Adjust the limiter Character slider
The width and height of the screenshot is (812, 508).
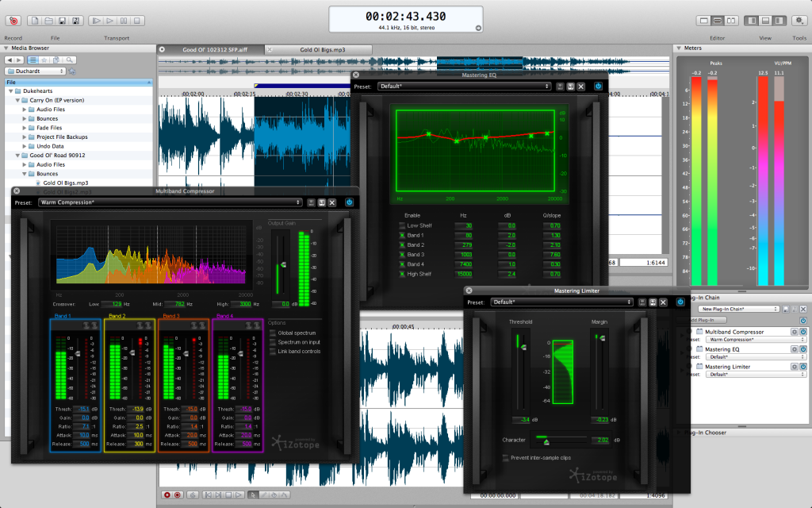point(546,441)
